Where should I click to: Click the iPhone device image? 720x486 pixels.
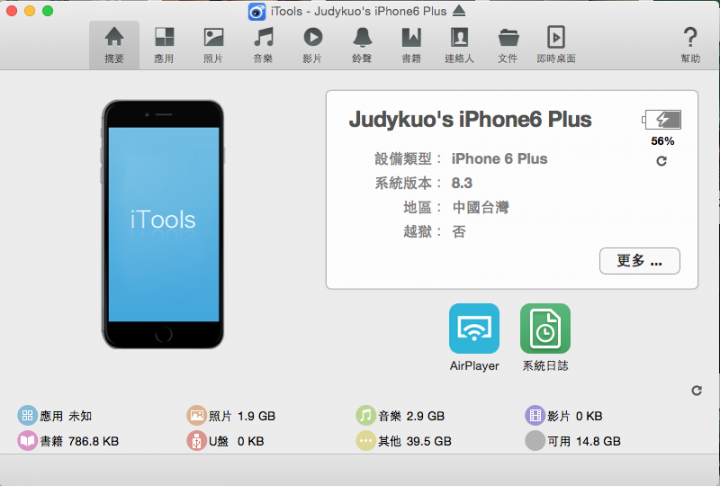163,224
